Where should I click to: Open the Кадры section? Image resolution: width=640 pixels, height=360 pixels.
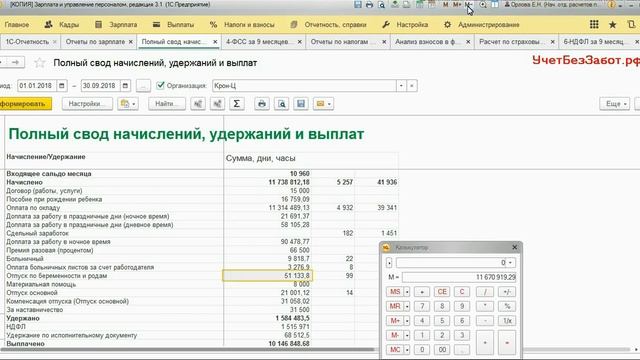(62, 24)
